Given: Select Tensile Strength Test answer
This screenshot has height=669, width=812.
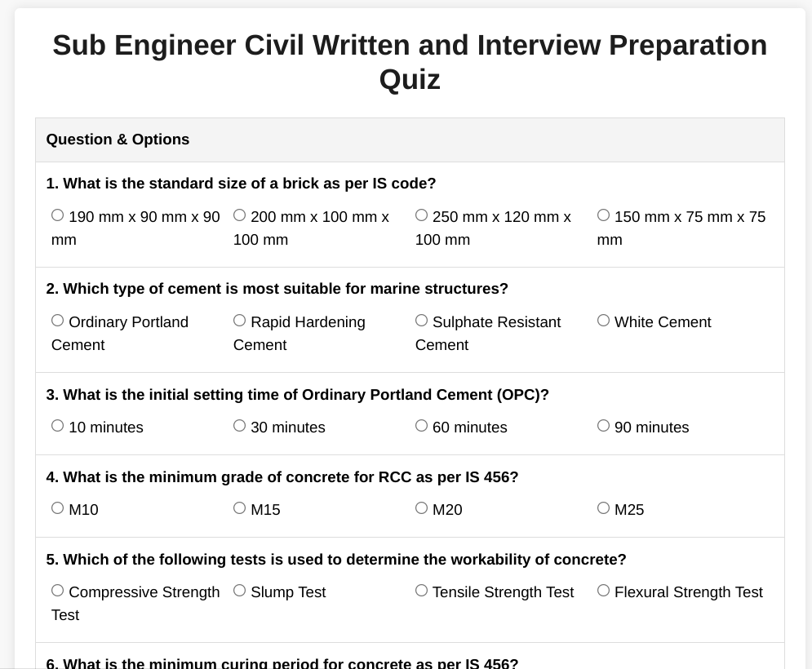Looking at the screenshot, I should coord(421,590).
